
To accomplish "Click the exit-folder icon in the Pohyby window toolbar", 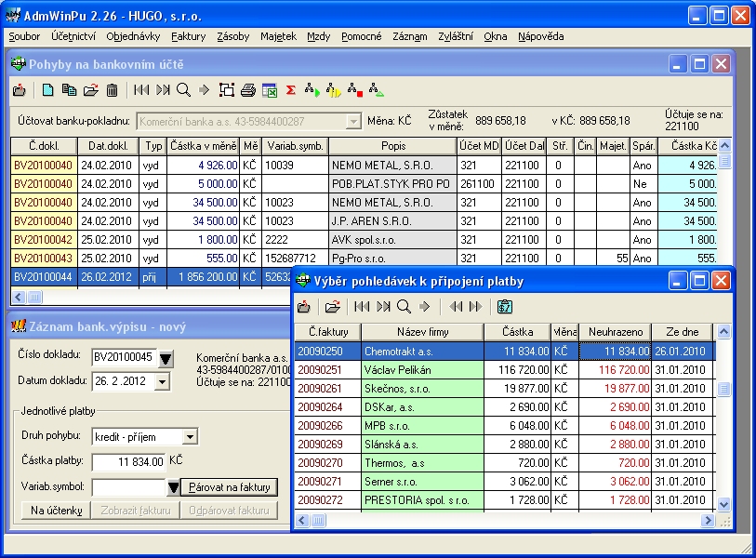I will tap(20, 90).
